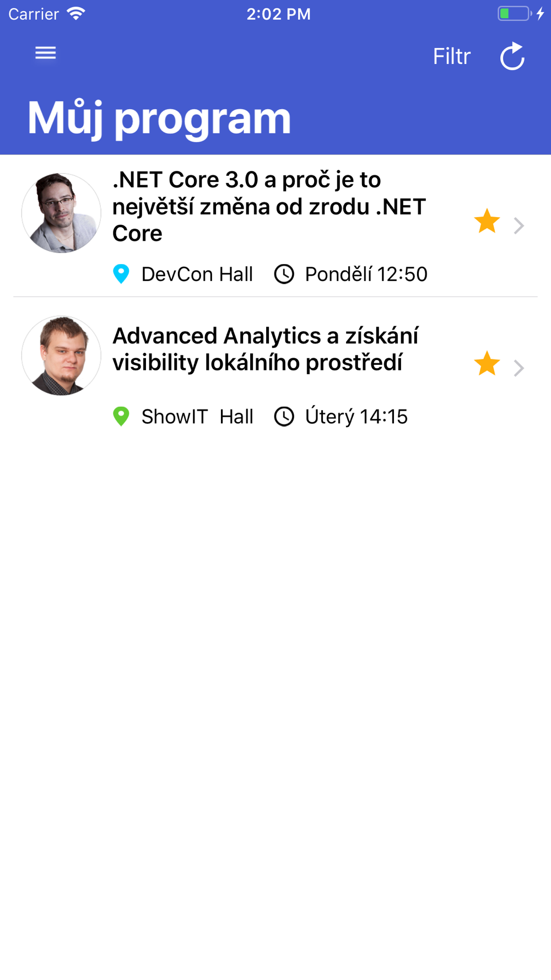Expand Advanced Analytics session details chevron

coord(518,368)
